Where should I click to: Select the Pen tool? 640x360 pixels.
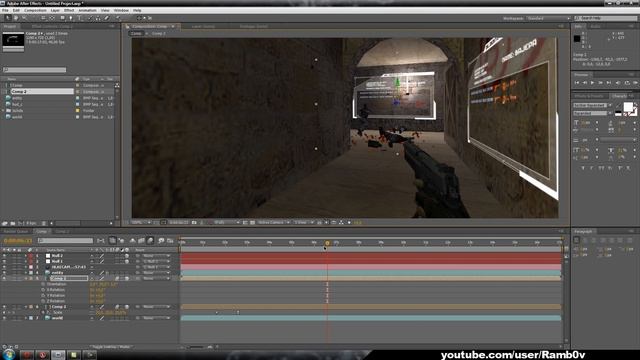(x=71, y=18)
